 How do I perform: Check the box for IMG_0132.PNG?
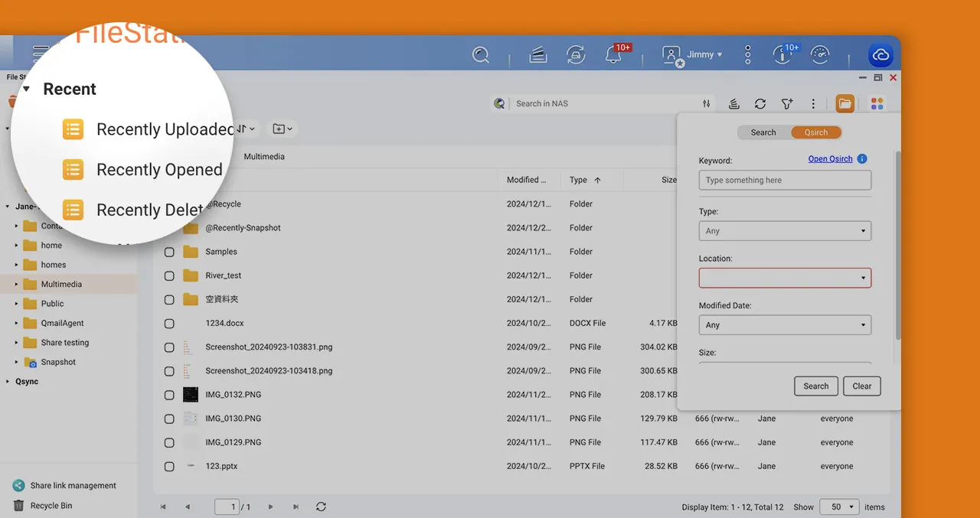tap(169, 395)
